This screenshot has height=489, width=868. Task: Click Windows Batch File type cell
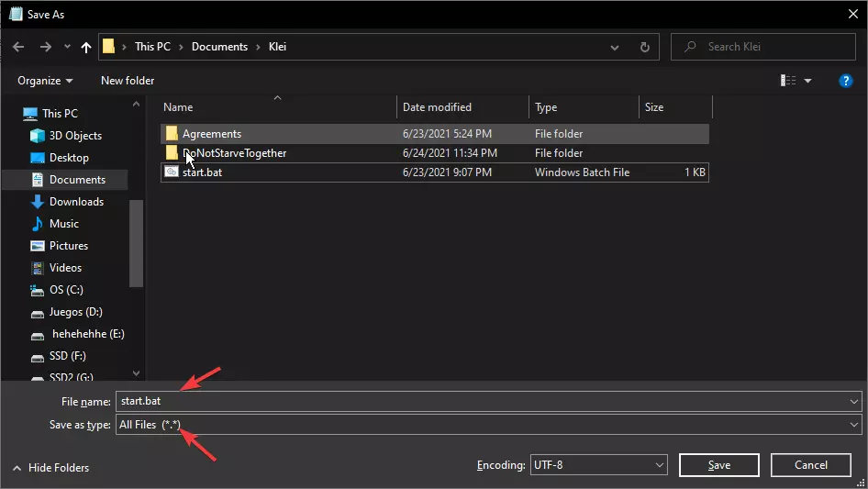tap(582, 172)
